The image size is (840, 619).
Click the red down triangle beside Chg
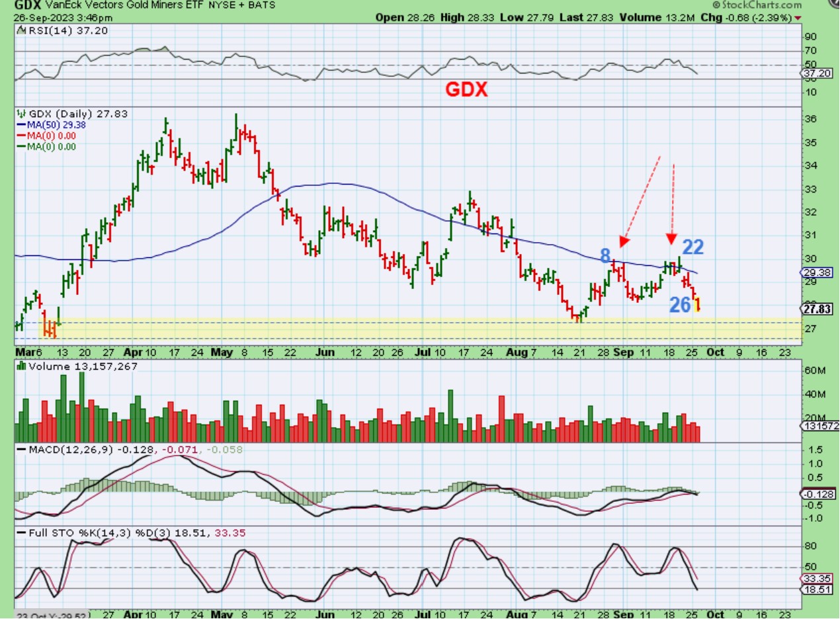click(797, 18)
